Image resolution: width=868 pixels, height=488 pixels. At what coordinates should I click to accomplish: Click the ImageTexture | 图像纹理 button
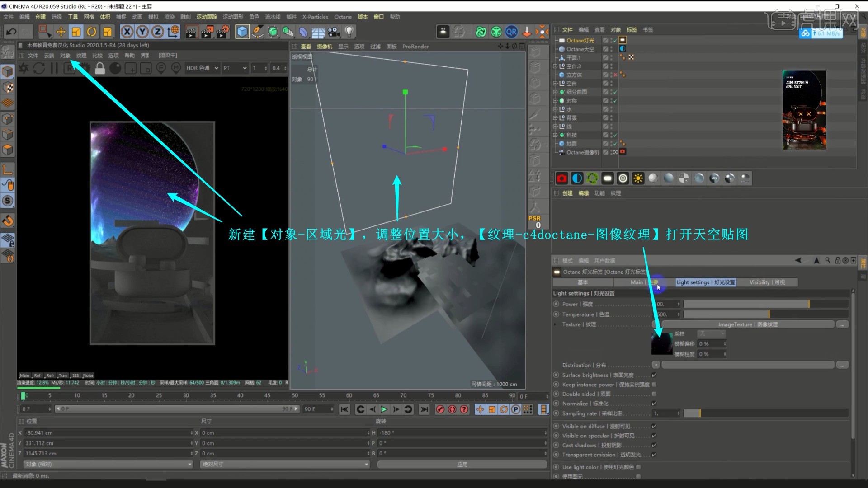[747, 324]
